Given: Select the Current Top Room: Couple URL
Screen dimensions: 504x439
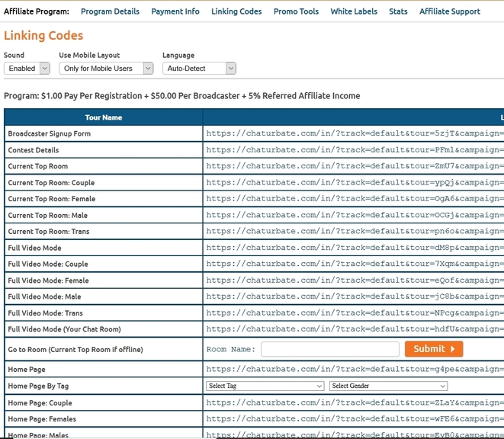Looking at the screenshot, I should 355,183.
